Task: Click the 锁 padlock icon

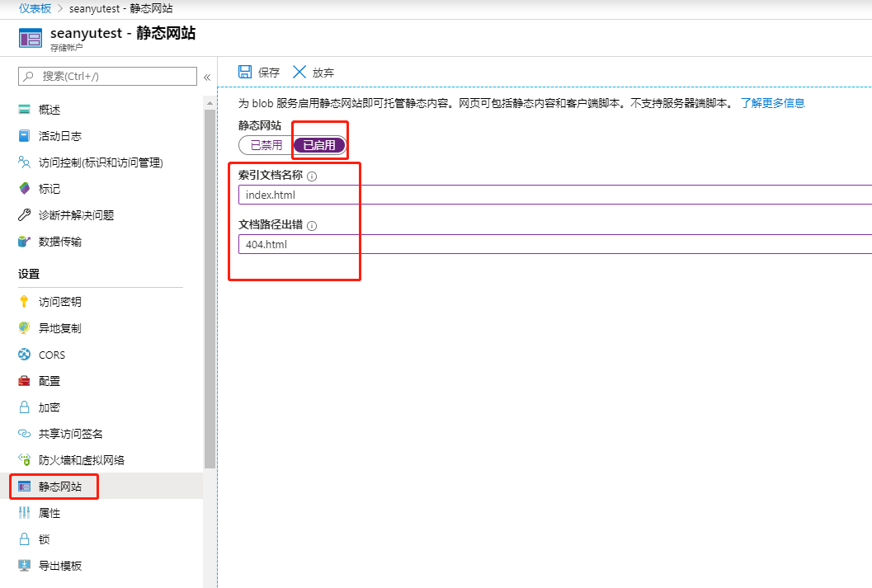Action: point(24,539)
